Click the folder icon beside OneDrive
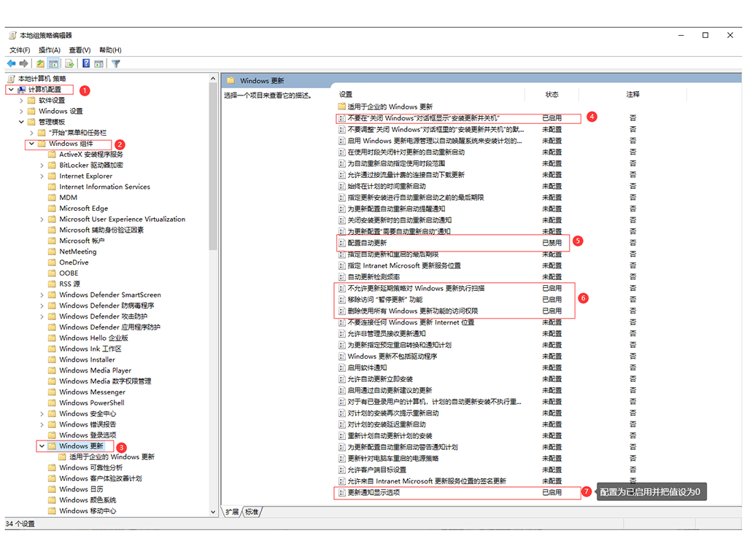This screenshot has width=747, height=560. point(52,262)
